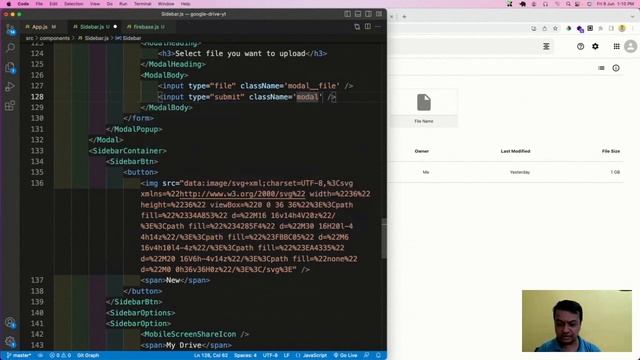The image size is (640, 360).
Task: Open the Accounts menu in activity bar
Action: click(x=10, y=323)
